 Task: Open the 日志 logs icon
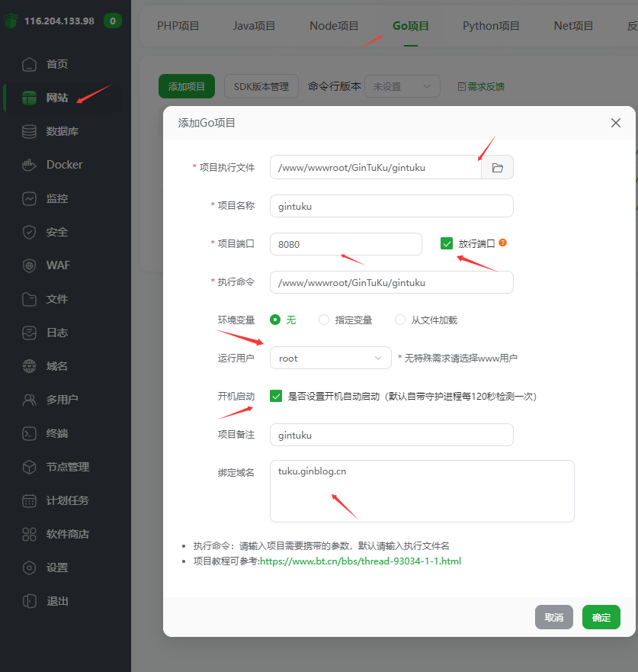tap(29, 333)
